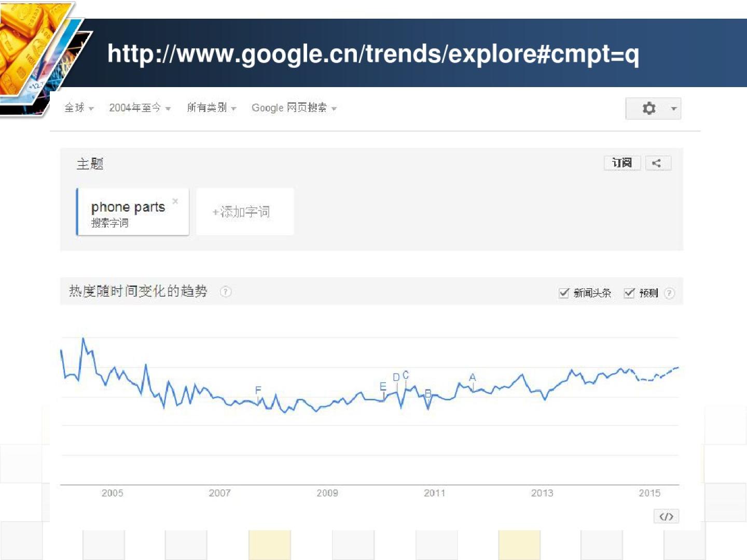This screenshot has height=560, width=747.
Task: Click the share icon button
Action: 658,163
